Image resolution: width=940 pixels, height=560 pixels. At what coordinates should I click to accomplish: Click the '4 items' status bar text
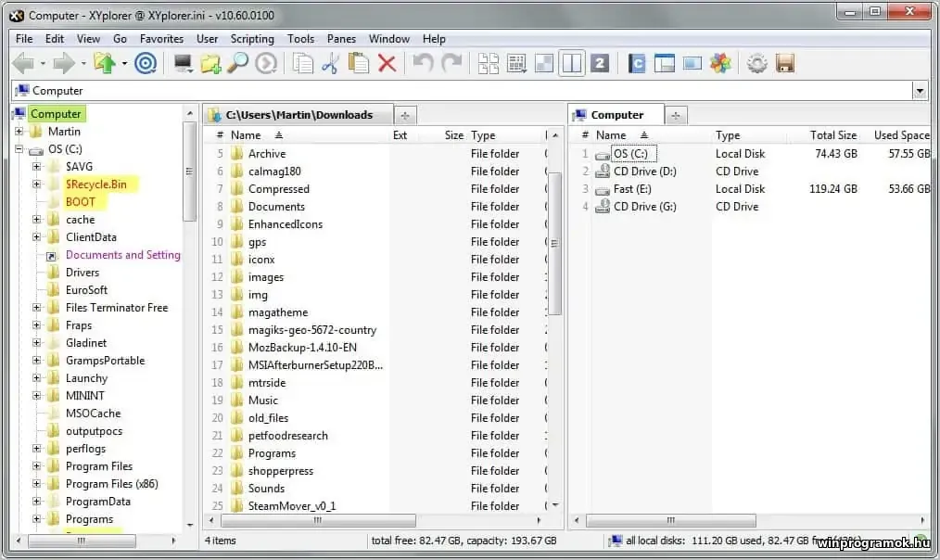click(220, 541)
